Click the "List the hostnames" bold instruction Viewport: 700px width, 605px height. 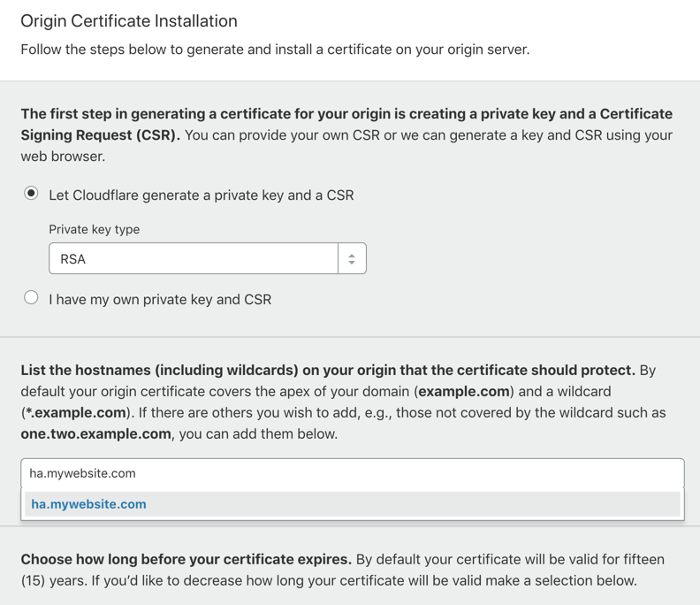(x=328, y=370)
